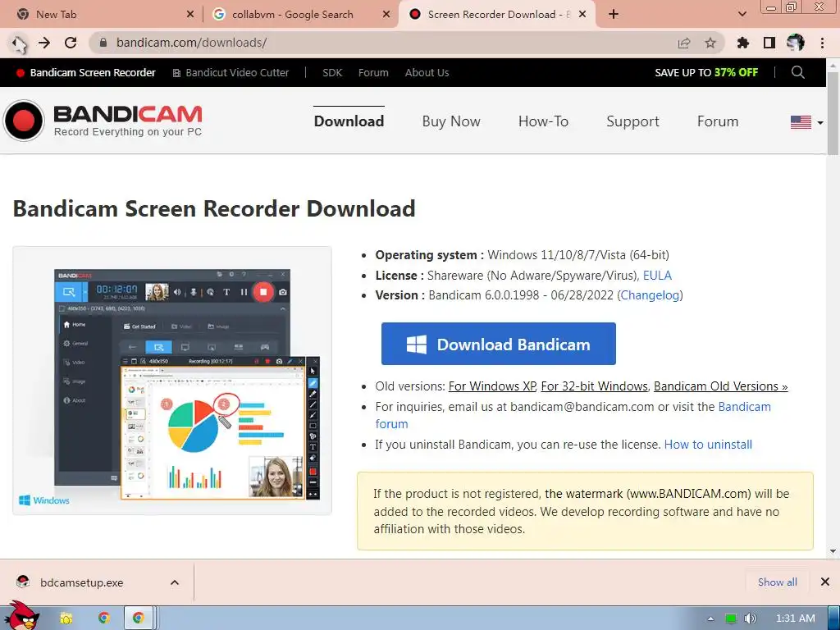Image resolution: width=840 pixels, height=630 pixels.
Task: Open the EULA link
Action: pyautogui.click(x=657, y=276)
